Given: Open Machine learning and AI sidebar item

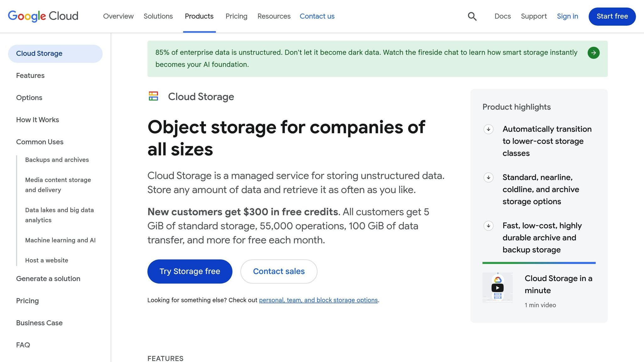Looking at the screenshot, I should click(60, 240).
